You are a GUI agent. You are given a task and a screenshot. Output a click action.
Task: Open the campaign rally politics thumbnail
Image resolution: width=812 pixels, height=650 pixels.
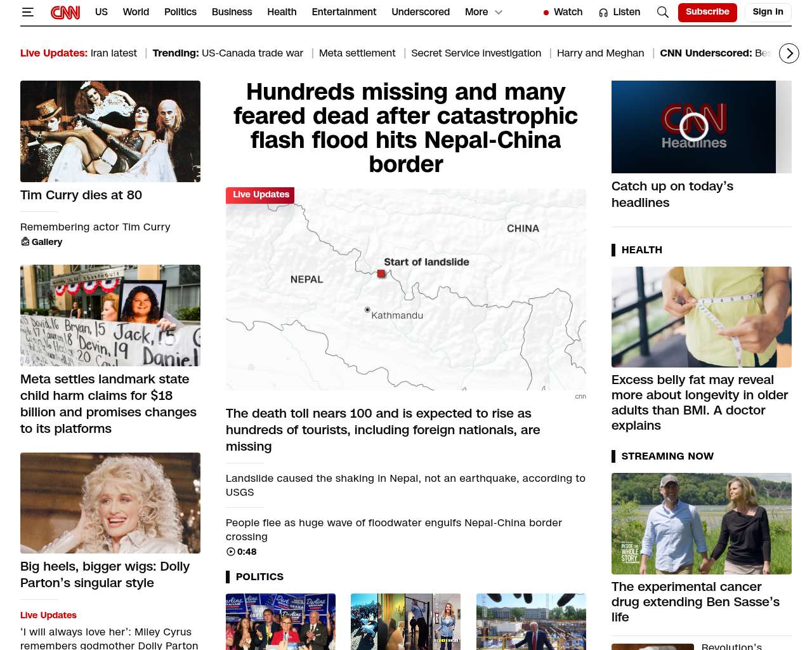click(x=280, y=621)
